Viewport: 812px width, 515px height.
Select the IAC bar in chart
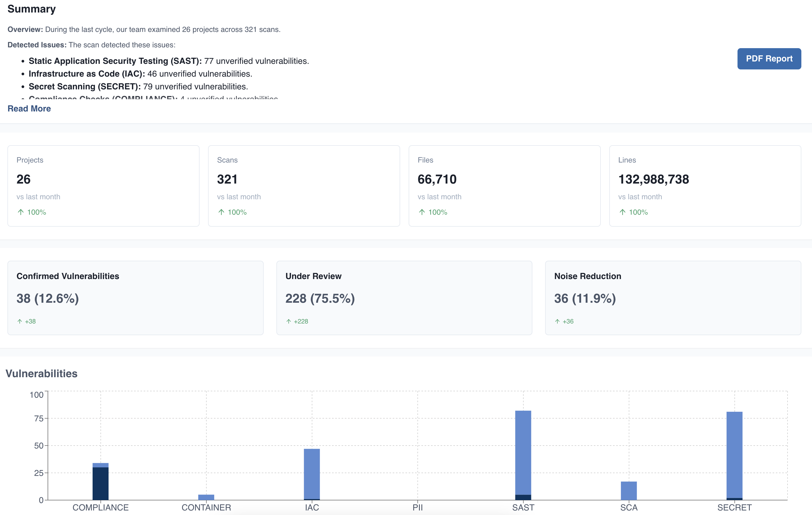[x=312, y=474]
